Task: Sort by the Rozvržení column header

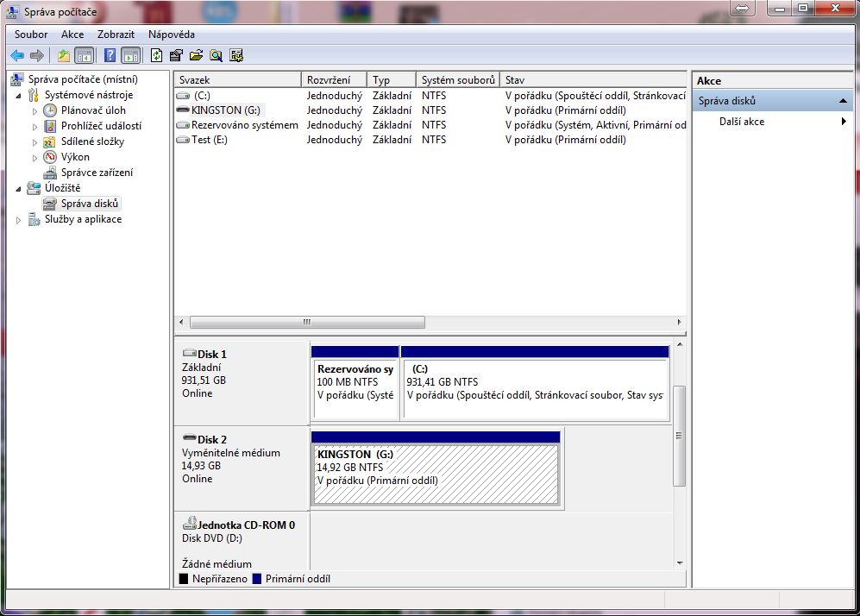Action: [x=334, y=79]
